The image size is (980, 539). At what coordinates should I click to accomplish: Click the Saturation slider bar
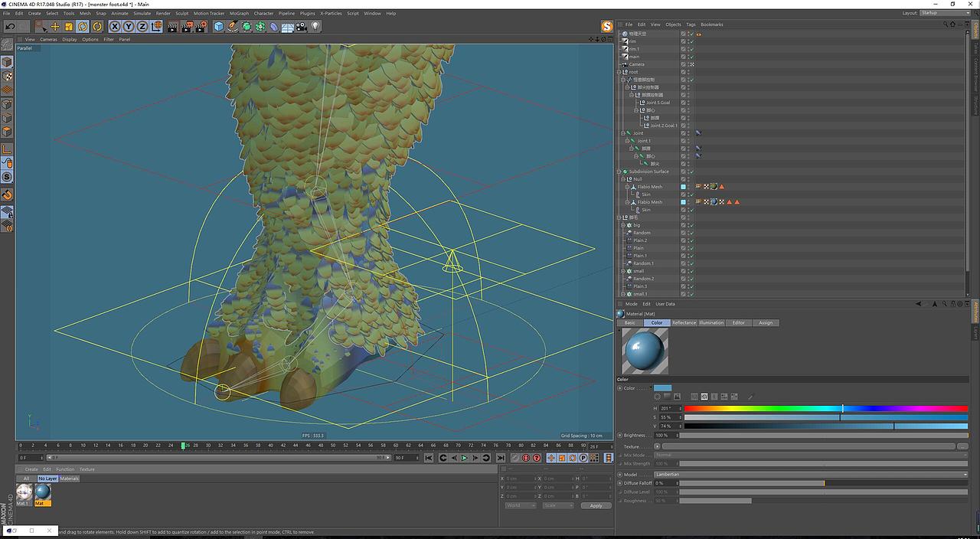pos(825,417)
